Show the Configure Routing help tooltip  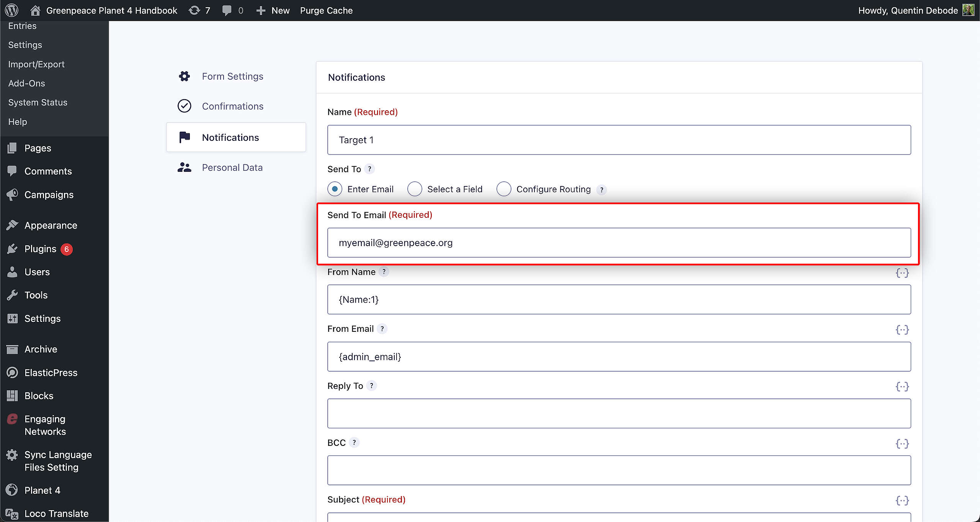tap(601, 189)
